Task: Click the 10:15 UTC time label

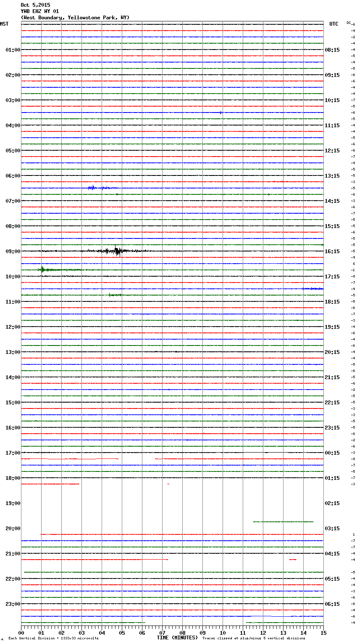Action: point(332,100)
